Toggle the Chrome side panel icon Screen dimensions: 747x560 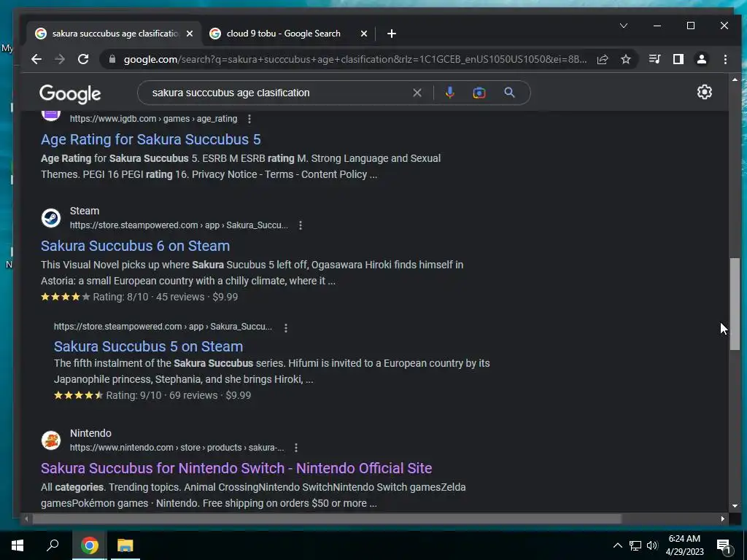coord(678,59)
